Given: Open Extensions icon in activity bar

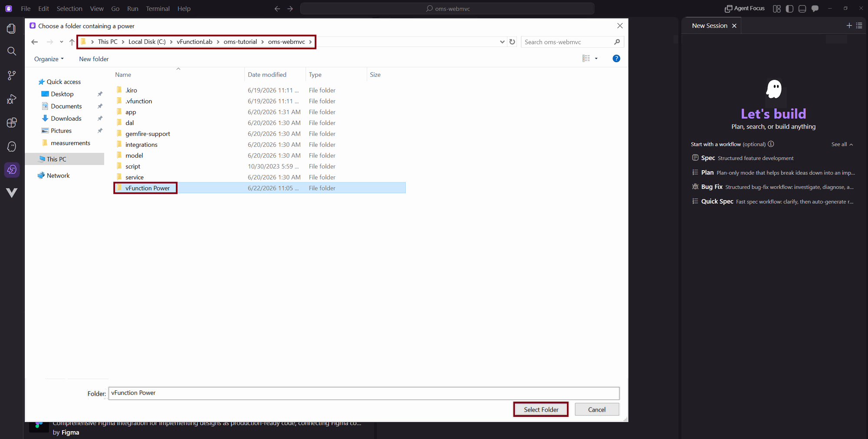Looking at the screenshot, I should (x=12, y=123).
